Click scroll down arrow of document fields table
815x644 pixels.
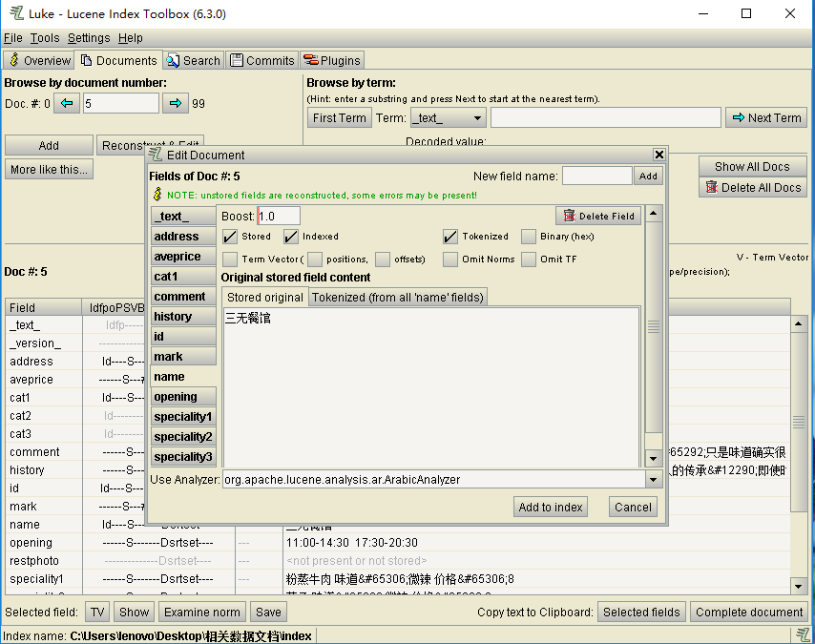(x=799, y=587)
